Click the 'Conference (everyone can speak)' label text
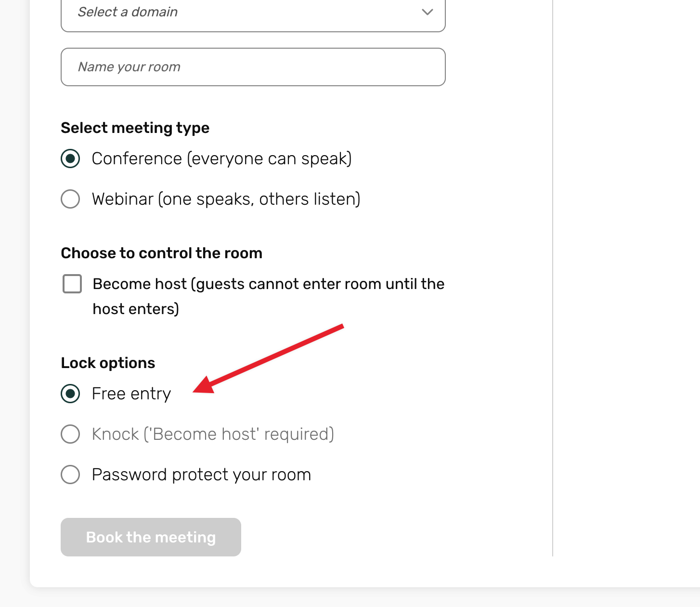 click(221, 159)
